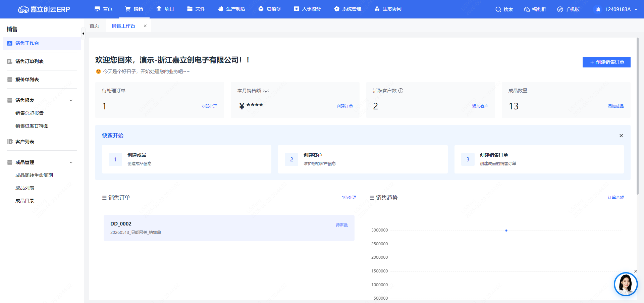Image resolution: width=644 pixels, height=303 pixels.
Task: Open the 福利群 icon
Action: pyautogui.click(x=527, y=9)
